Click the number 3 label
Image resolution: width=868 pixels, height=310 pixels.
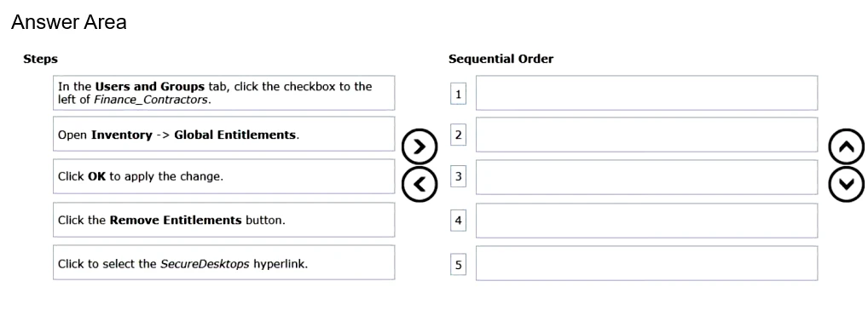click(458, 177)
